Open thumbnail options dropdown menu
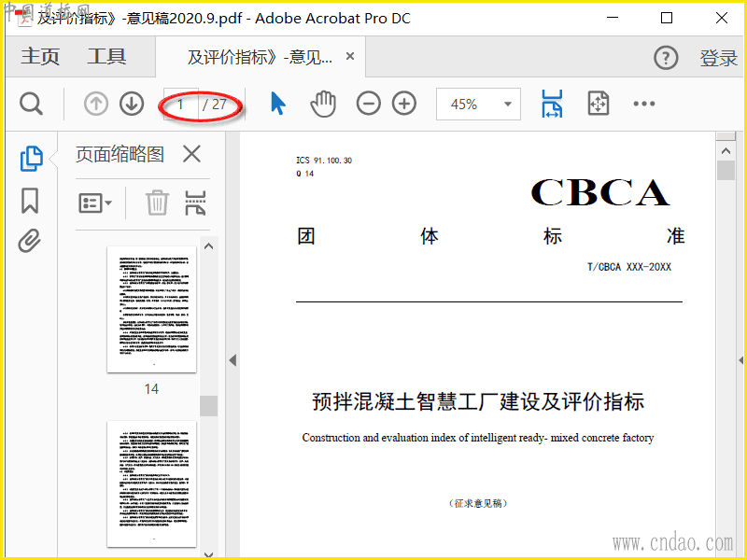747x560 pixels. tap(95, 203)
